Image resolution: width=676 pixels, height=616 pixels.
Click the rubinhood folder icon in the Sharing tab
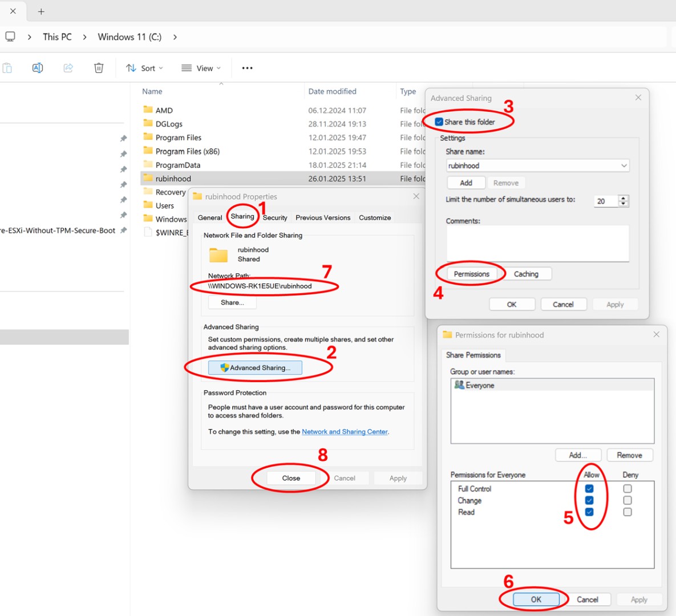pyautogui.click(x=218, y=255)
